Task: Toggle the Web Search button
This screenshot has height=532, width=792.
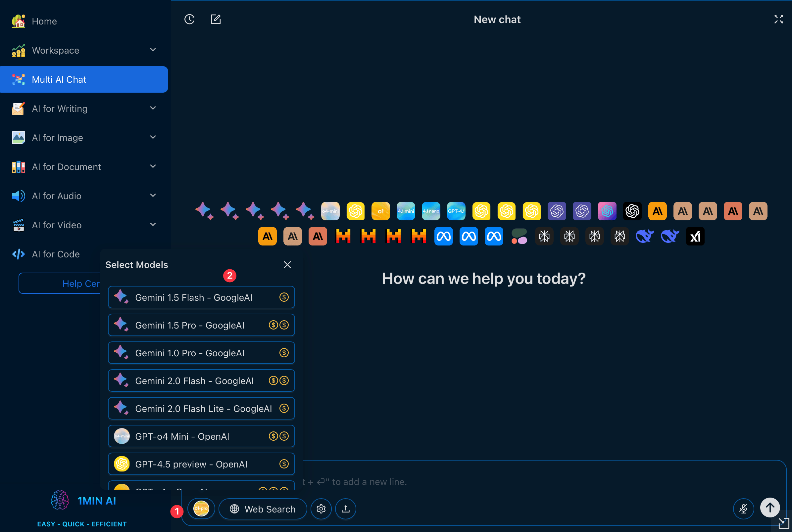Action: pos(263,509)
